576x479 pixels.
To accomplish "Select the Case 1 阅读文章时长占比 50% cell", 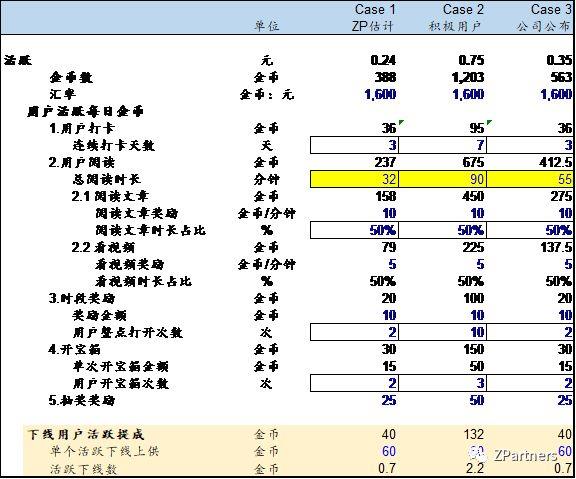I will point(354,230).
